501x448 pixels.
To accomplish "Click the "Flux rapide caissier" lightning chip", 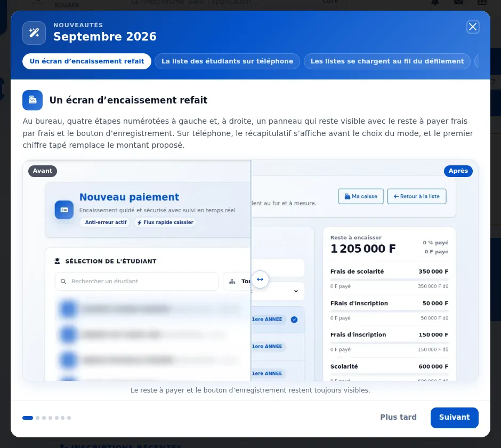I will (166, 222).
